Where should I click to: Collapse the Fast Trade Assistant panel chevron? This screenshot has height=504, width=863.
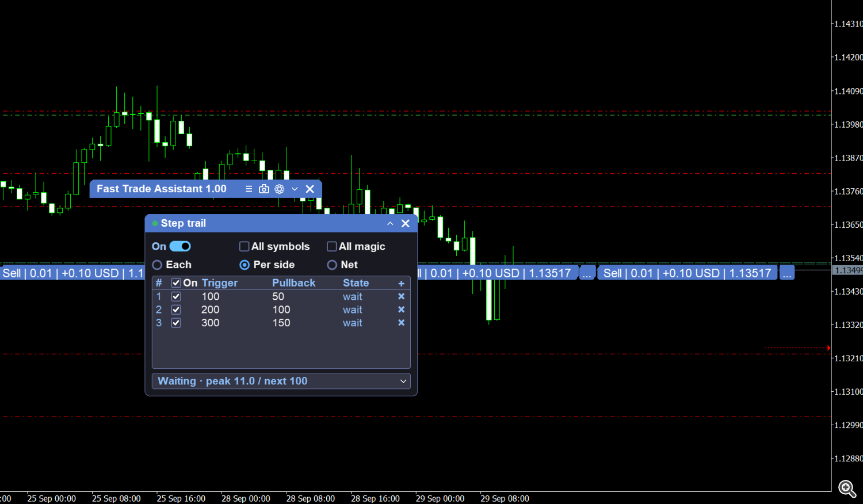(295, 189)
